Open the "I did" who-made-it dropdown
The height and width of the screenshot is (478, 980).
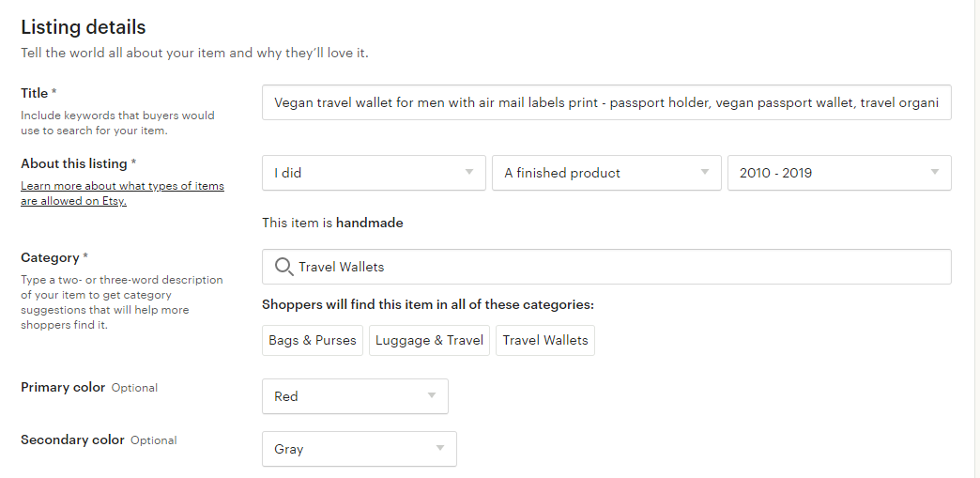(x=374, y=173)
